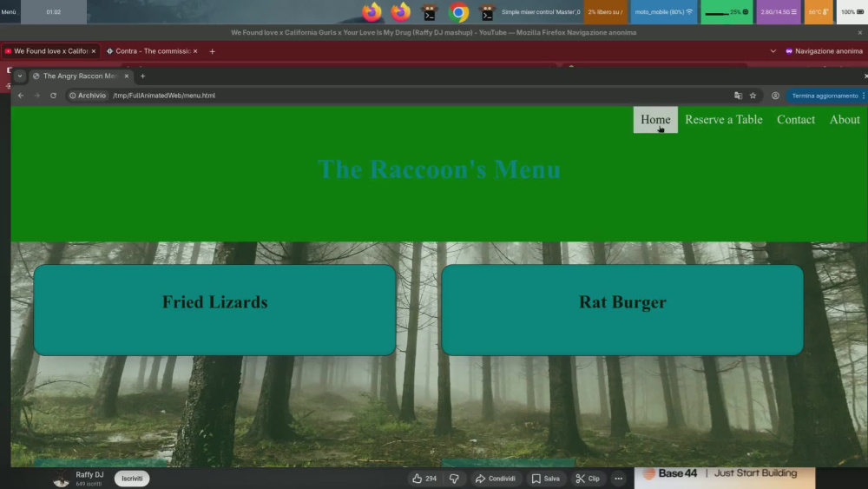Image resolution: width=868 pixels, height=489 pixels.
Task: Expand Chrome tab search chevron
Action: click(x=20, y=76)
